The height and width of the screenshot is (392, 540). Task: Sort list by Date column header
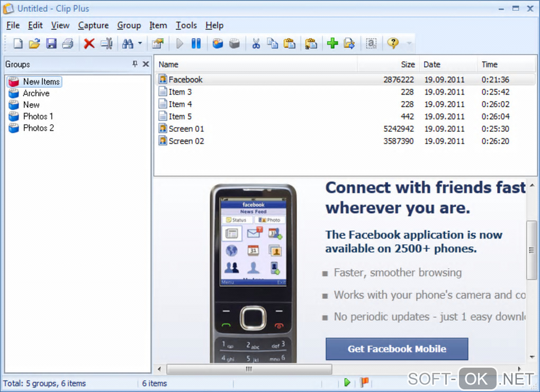(448, 65)
